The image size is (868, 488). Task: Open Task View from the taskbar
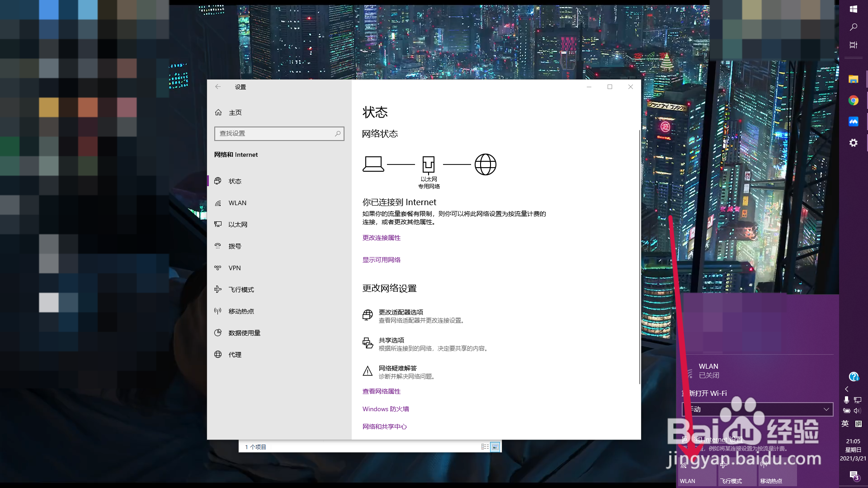click(x=854, y=45)
